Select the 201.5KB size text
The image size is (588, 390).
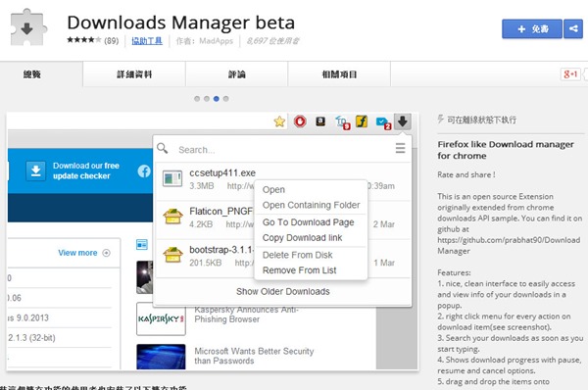click(x=205, y=263)
